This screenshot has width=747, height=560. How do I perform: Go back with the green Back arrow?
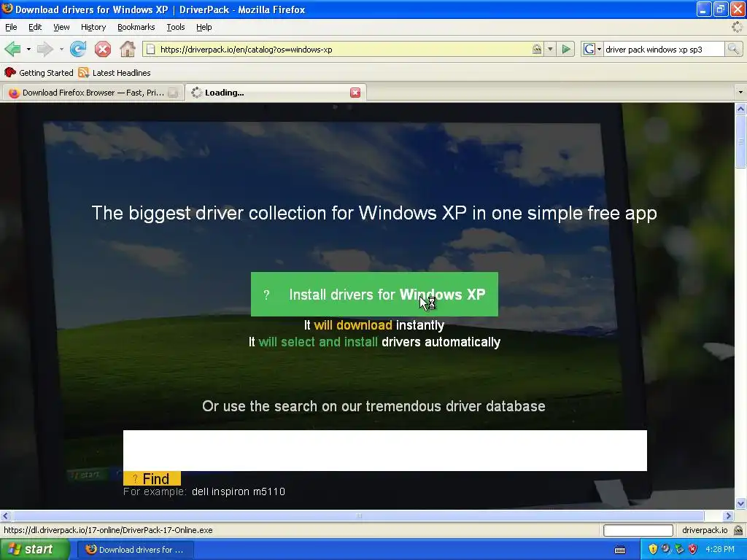pos(12,49)
